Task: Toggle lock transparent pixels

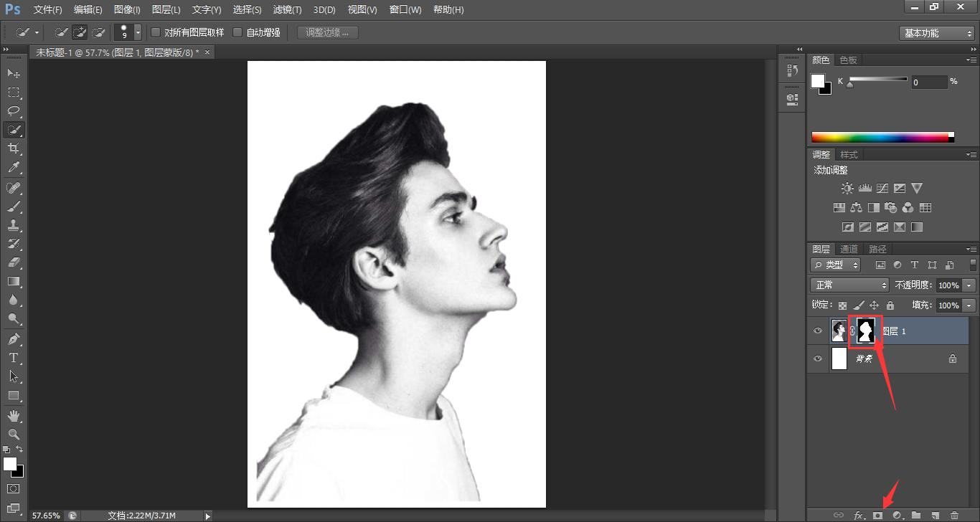Action: pos(843,305)
